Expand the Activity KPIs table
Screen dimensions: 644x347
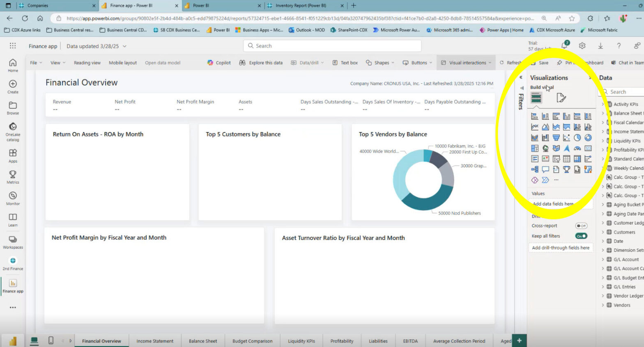click(603, 104)
